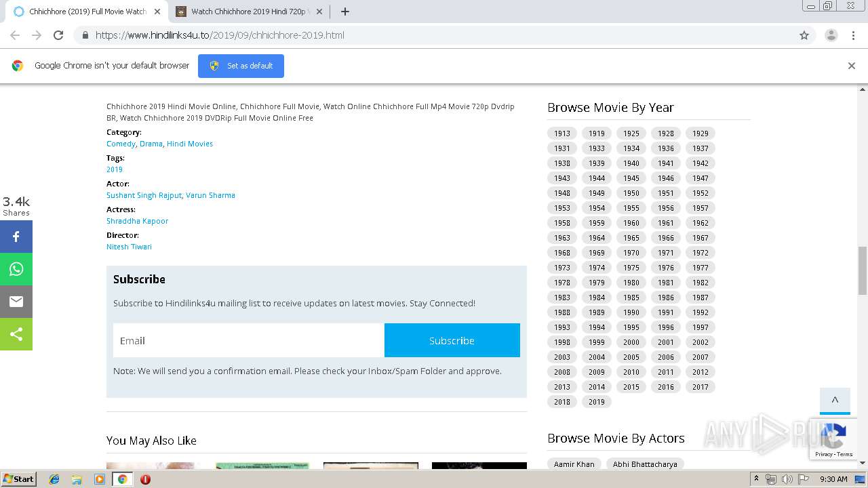Open the 2019 tag link

click(115, 169)
